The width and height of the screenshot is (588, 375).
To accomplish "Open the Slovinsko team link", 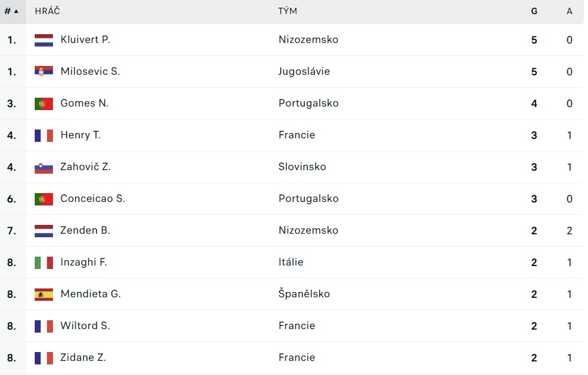I will 303,167.
